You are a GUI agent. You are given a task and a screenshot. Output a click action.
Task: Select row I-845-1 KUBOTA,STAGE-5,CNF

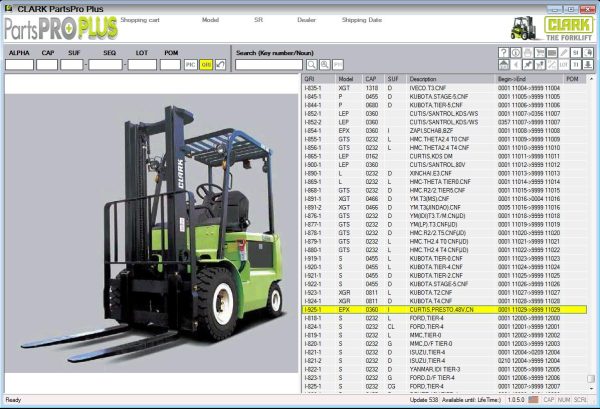click(x=444, y=96)
